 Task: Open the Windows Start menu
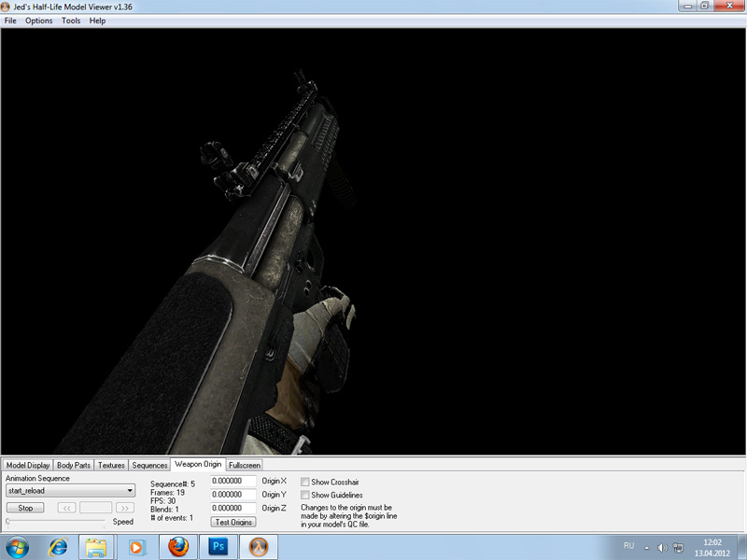point(18,545)
